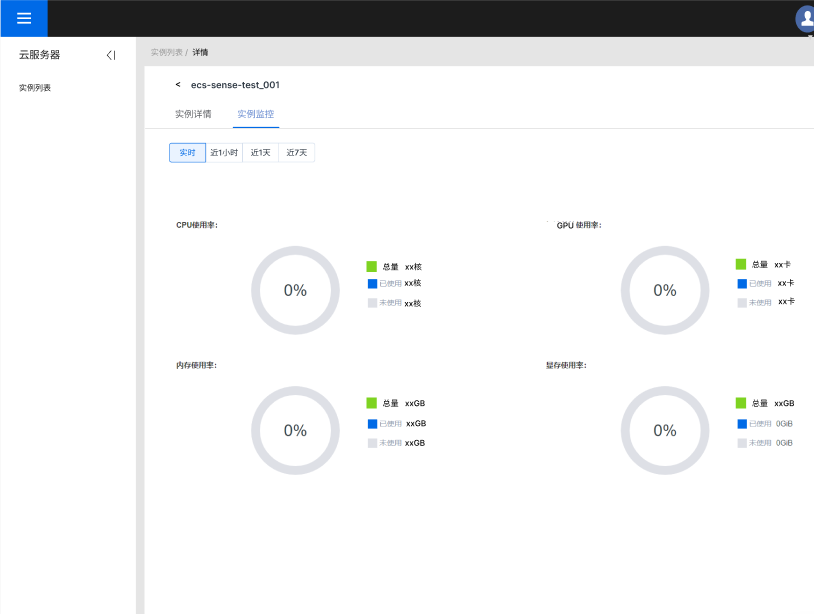Click the GPU usage donut chart
Screen dimensions: 814x614
(665, 290)
